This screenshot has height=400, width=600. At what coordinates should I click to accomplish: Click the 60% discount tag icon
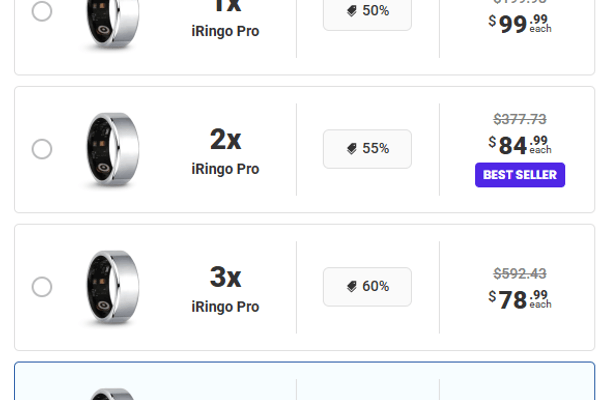(352, 287)
